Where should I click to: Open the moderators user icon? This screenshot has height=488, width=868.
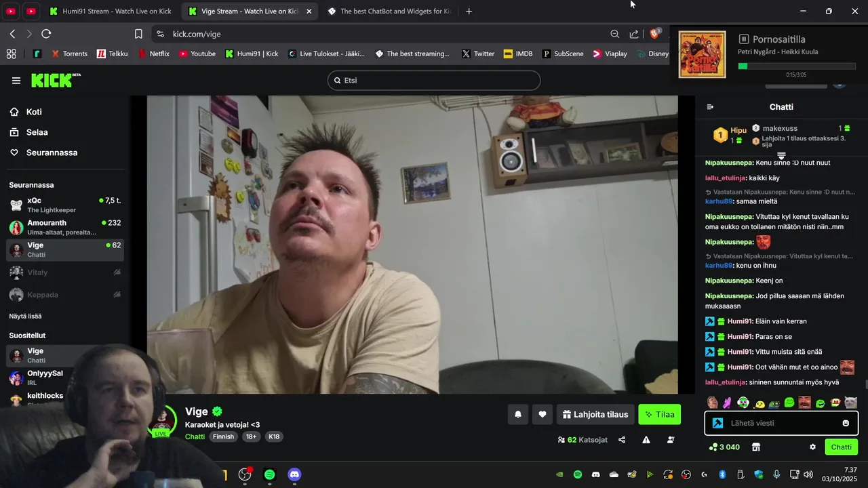point(671,440)
